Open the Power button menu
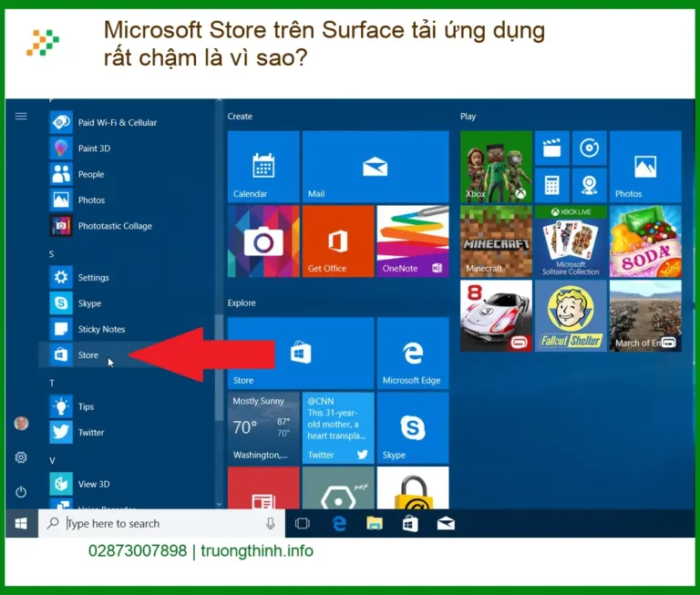This screenshot has width=700, height=595. coord(21,492)
